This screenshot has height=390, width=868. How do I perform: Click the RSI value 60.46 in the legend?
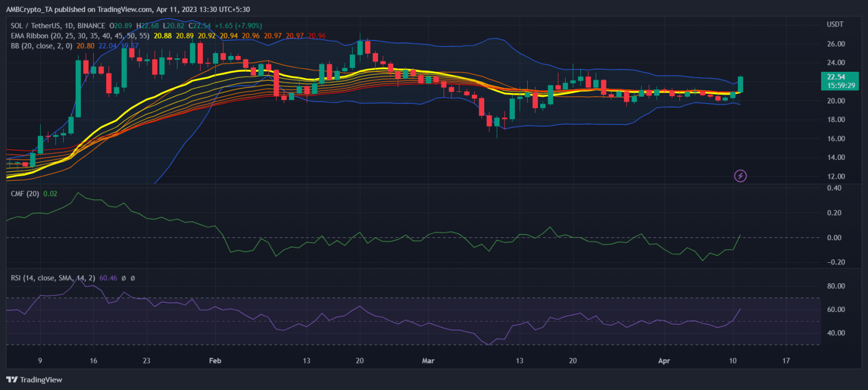pos(108,278)
